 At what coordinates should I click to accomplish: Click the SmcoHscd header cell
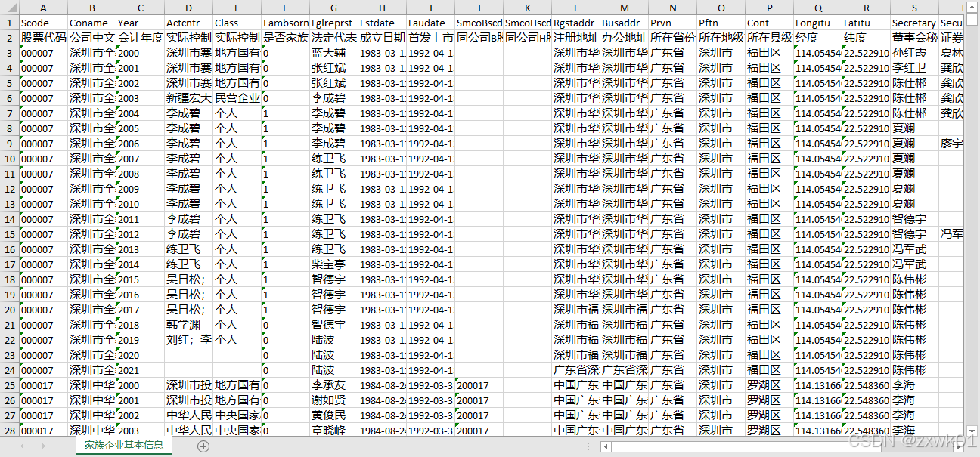tap(527, 23)
